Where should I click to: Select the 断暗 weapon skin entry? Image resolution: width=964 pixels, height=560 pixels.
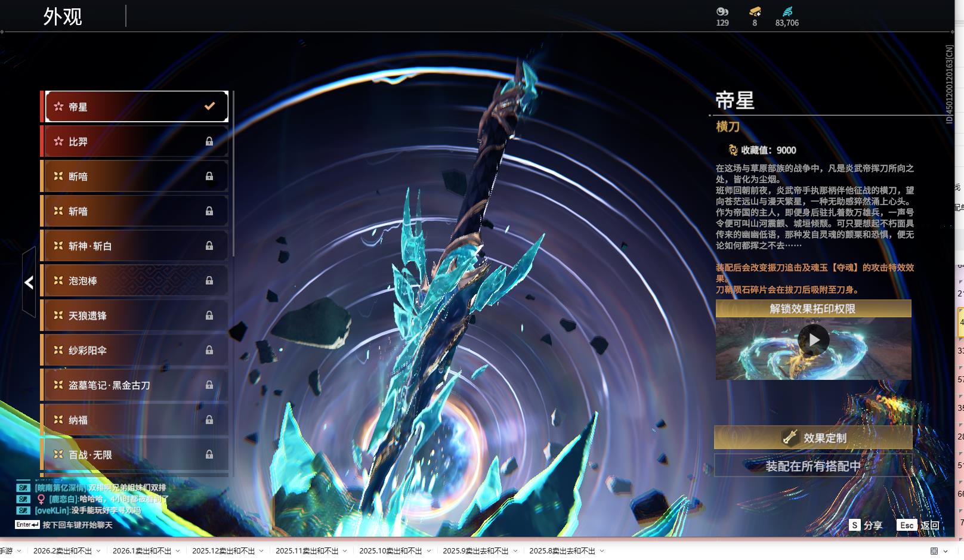pyautogui.click(x=135, y=177)
